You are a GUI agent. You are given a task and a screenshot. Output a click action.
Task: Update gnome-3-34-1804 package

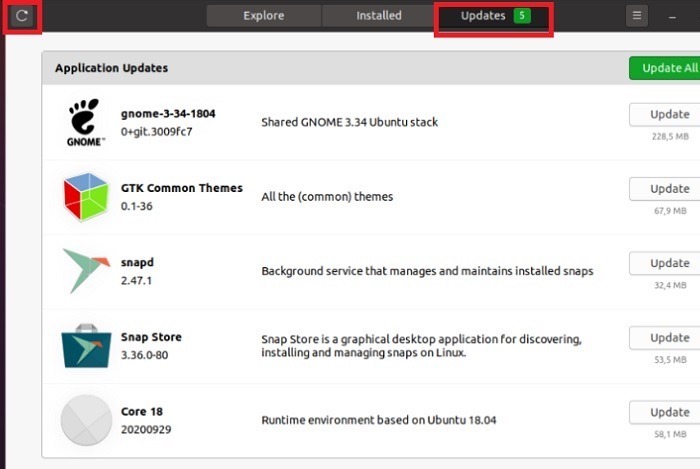point(665,114)
